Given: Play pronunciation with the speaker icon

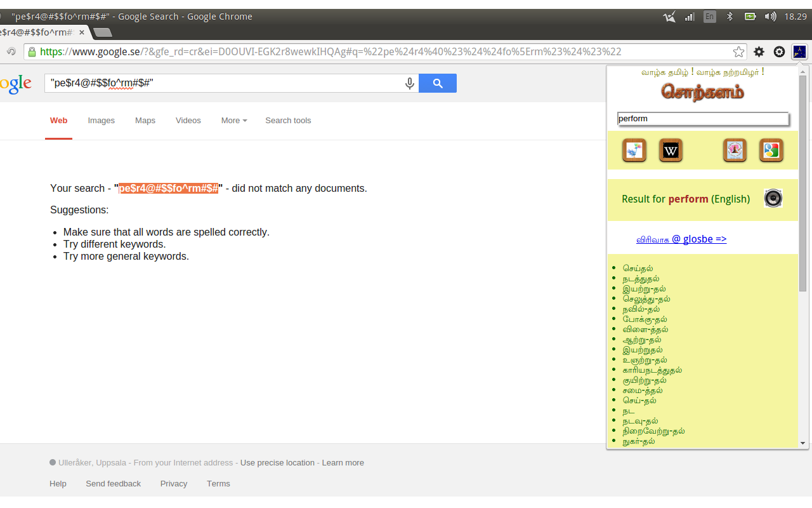Looking at the screenshot, I should point(773,199).
